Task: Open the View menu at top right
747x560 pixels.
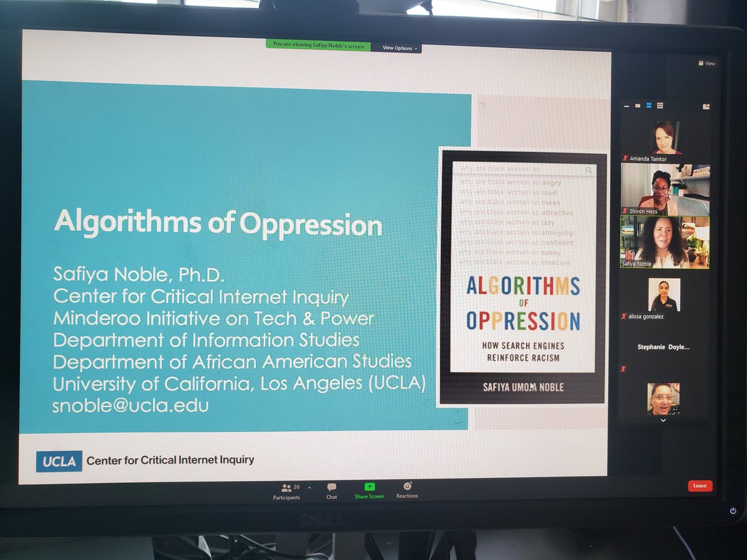Action: [707, 63]
